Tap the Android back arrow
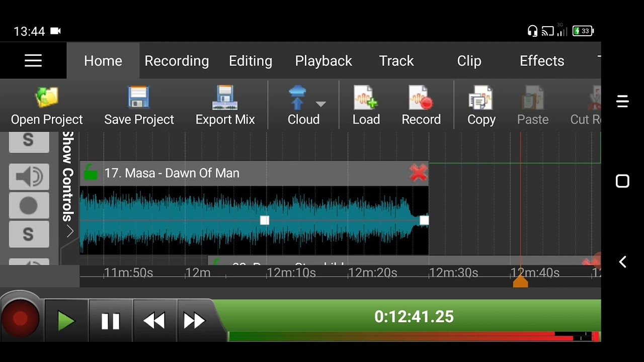This screenshot has height=362, width=644. coord(622,261)
